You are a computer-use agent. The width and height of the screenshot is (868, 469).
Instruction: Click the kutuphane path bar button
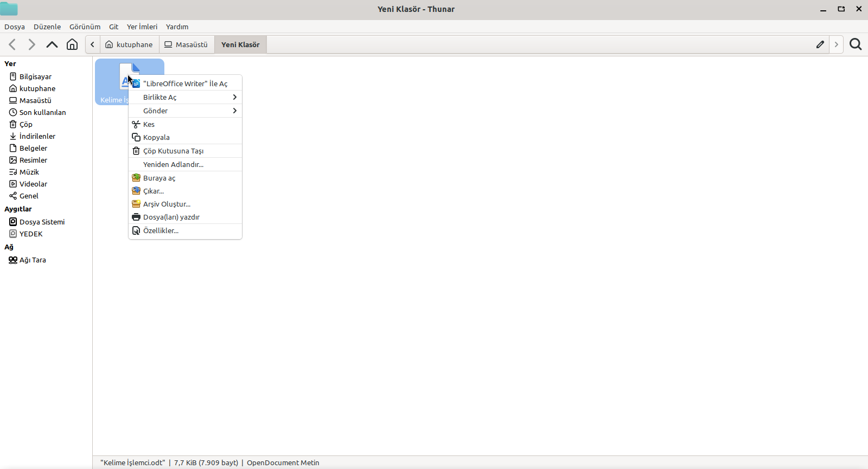click(x=129, y=44)
